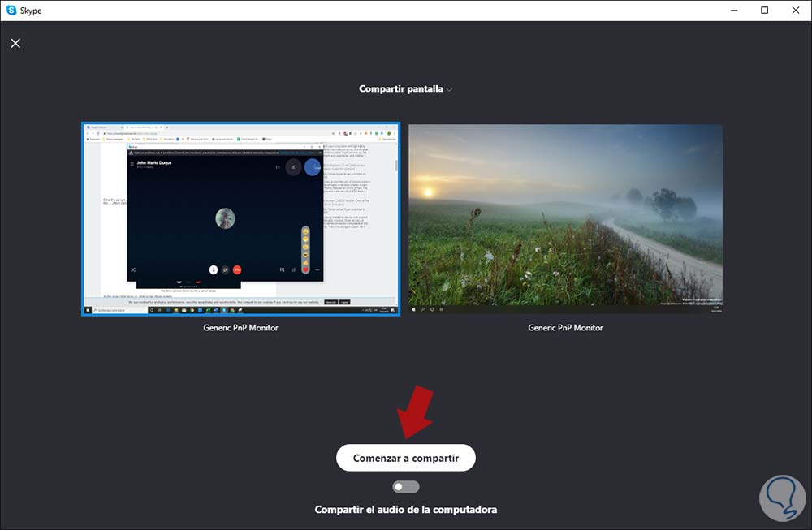Image resolution: width=812 pixels, height=530 pixels.
Task: Click the Skype logo in the title bar
Action: 9,10
